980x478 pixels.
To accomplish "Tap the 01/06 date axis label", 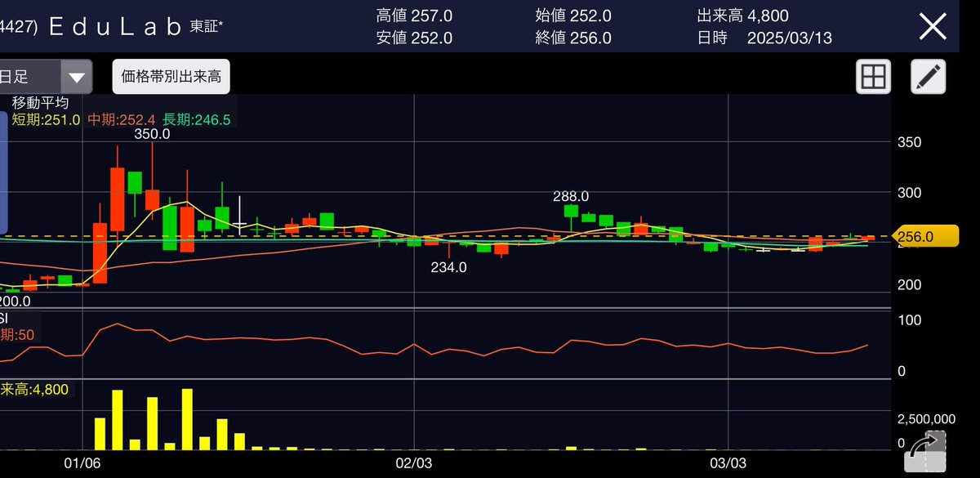I will (x=84, y=464).
